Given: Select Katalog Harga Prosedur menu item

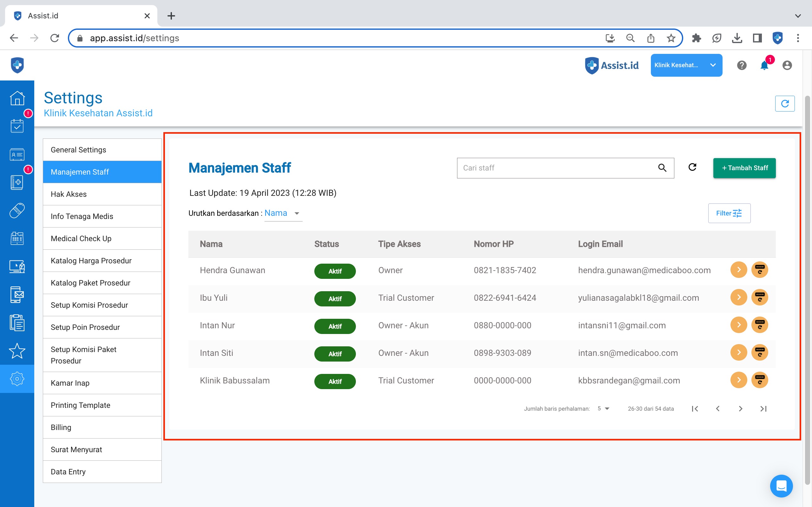Looking at the screenshot, I should point(102,260).
